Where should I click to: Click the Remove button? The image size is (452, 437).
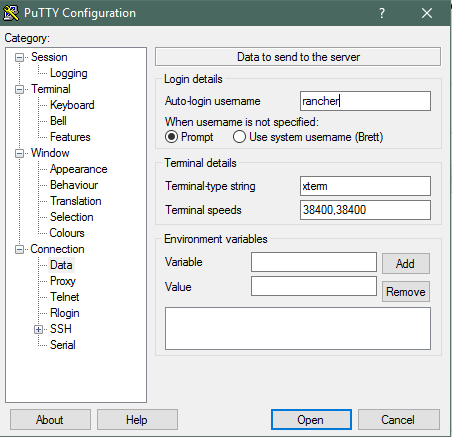click(406, 292)
